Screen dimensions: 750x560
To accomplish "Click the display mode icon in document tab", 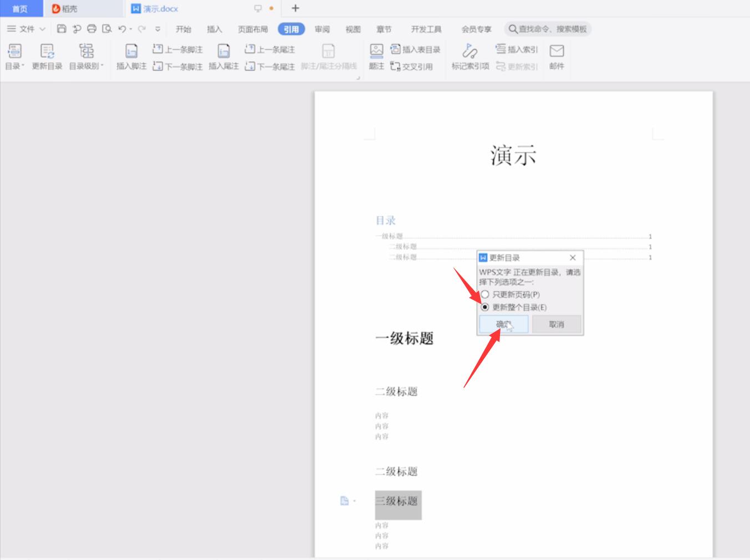I will pyautogui.click(x=258, y=8).
